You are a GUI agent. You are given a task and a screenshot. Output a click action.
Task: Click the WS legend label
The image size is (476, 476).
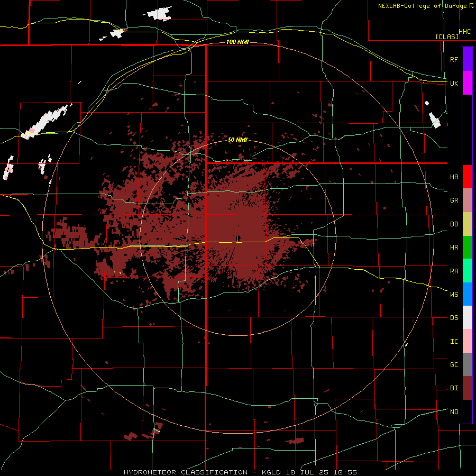click(454, 295)
